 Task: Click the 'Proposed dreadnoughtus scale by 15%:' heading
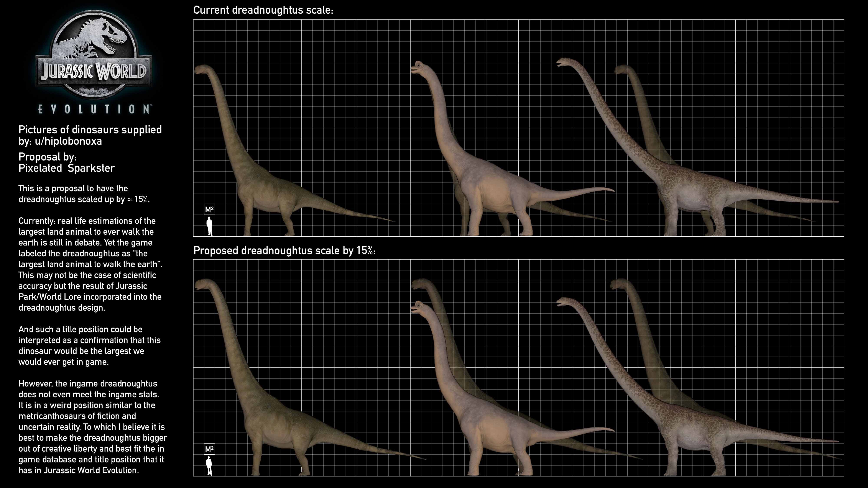click(284, 251)
